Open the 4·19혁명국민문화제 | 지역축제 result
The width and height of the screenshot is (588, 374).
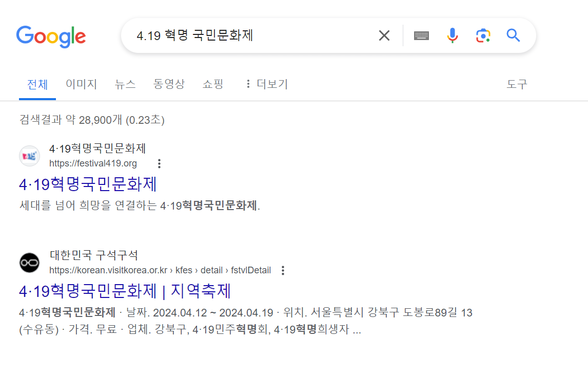click(x=125, y=291)
